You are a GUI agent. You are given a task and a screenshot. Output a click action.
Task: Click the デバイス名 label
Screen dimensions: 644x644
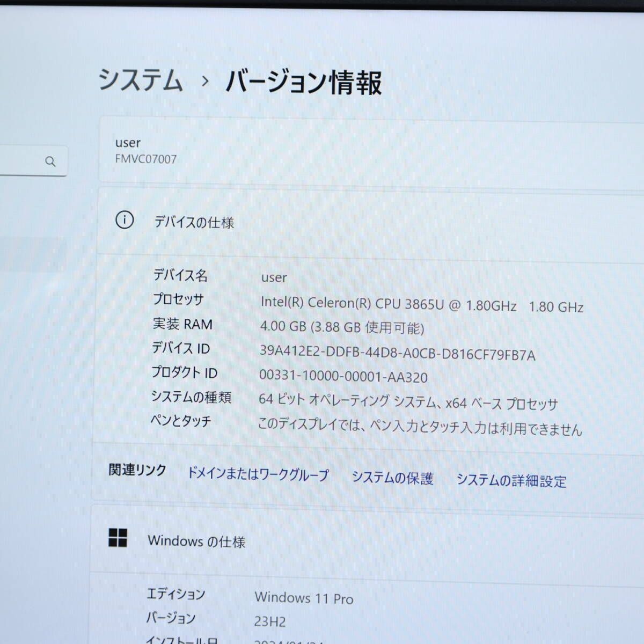click(180, 275)
